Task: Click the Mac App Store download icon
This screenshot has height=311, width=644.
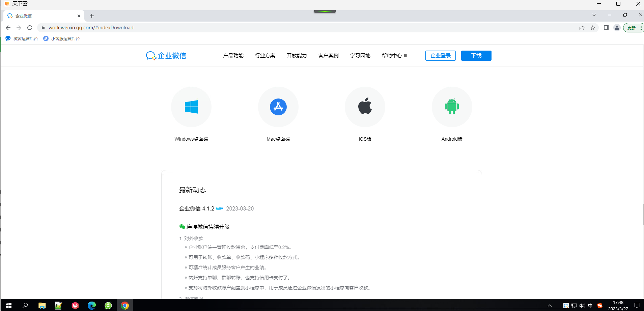Action: pos(278,107)
